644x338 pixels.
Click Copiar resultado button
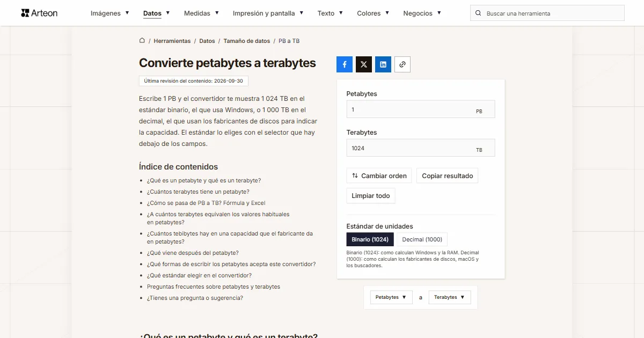pyautogui.click(x=448, y=175)
